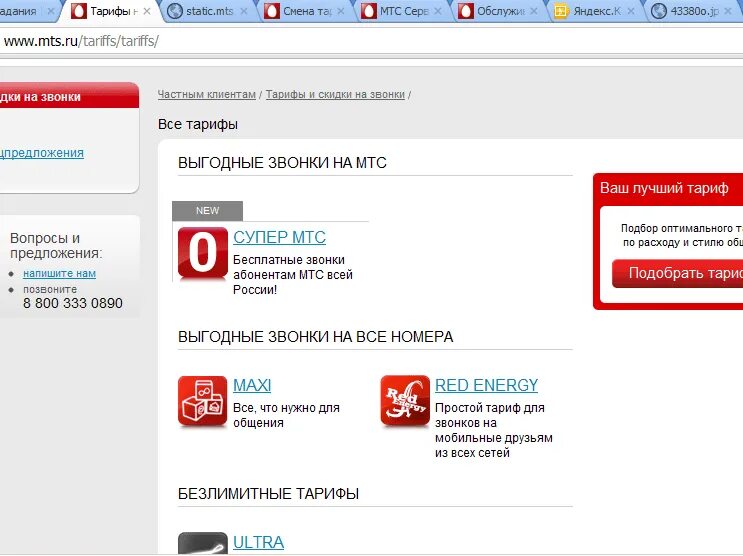The image size is (743, 556).
Task: Close the Обслуживание tab
Action: pyautogui.click(x=534, y=11)
